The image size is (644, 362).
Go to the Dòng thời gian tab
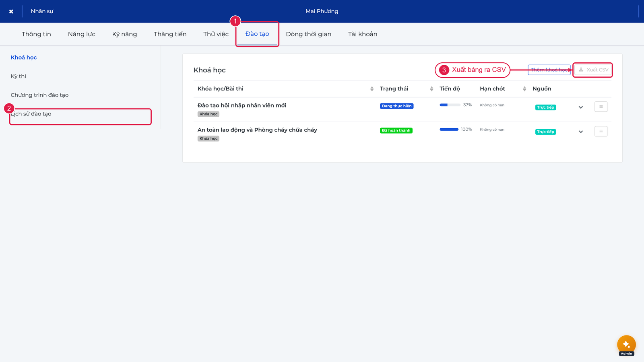point(309,34)
